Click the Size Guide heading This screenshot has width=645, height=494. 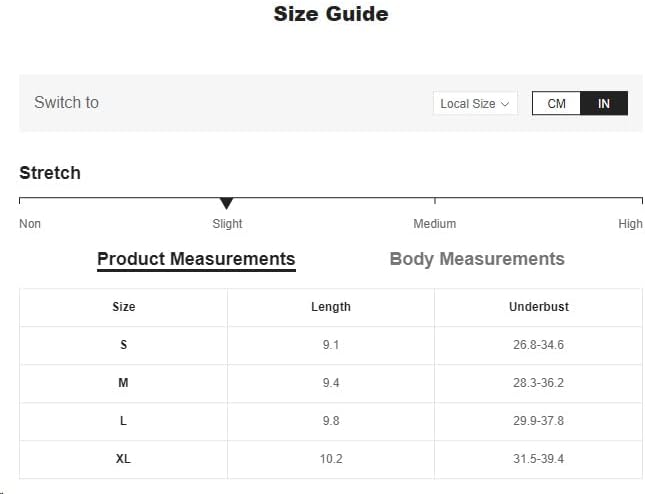[330, 14]
